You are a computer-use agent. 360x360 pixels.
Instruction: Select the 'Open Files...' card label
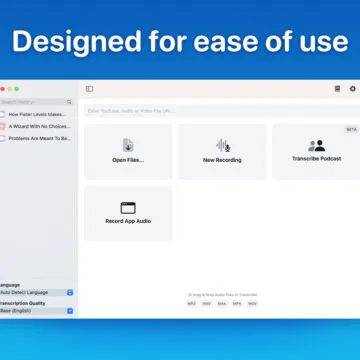click(128, 160)
